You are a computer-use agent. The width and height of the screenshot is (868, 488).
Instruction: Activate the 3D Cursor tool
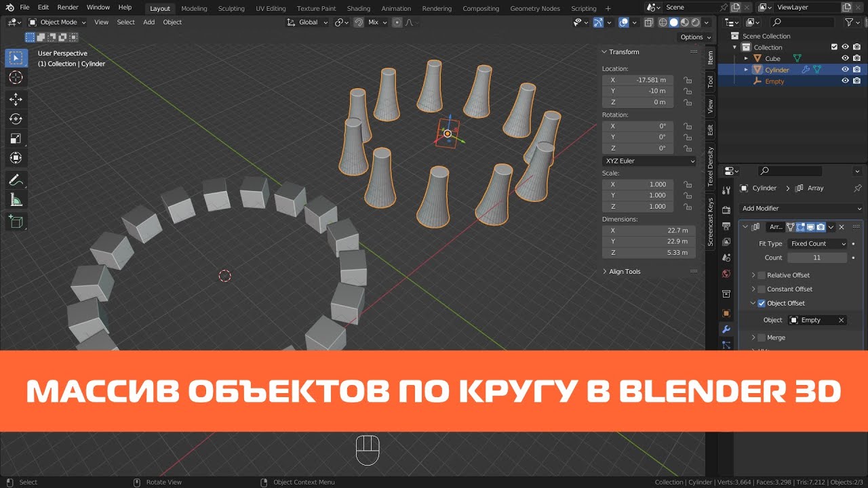(16, 77)
